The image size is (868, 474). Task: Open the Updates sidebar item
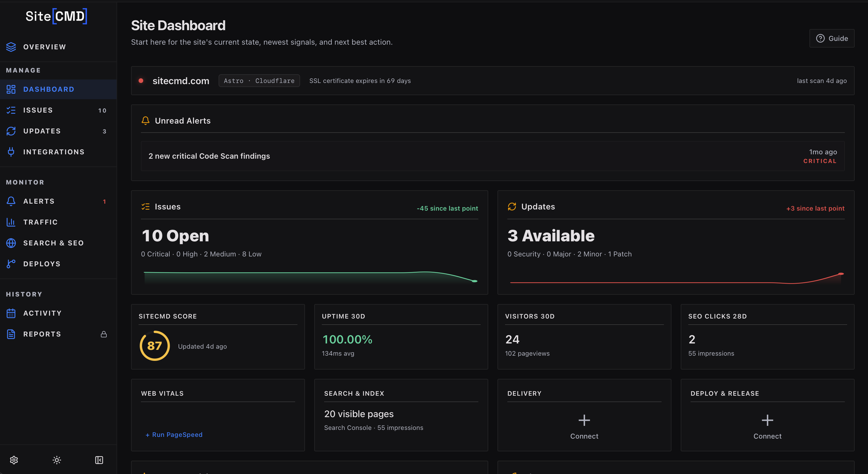[x=58, y=131]
